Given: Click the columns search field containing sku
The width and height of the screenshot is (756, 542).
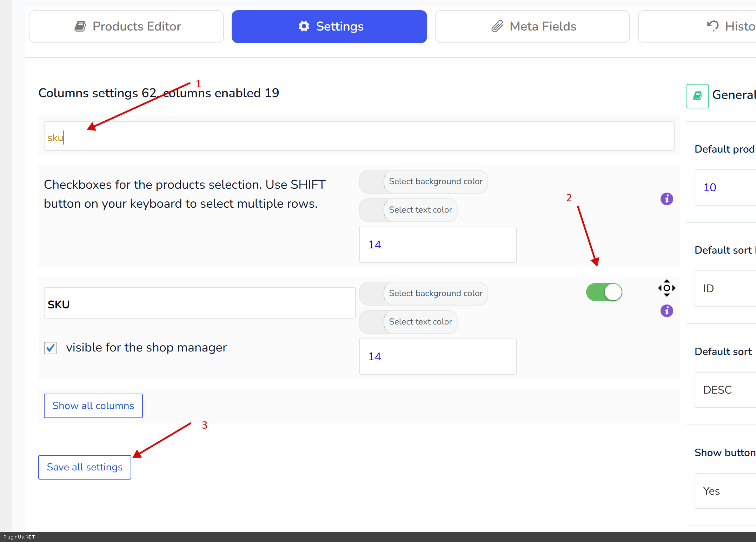Looking at the screenshot, I should 359,136.
